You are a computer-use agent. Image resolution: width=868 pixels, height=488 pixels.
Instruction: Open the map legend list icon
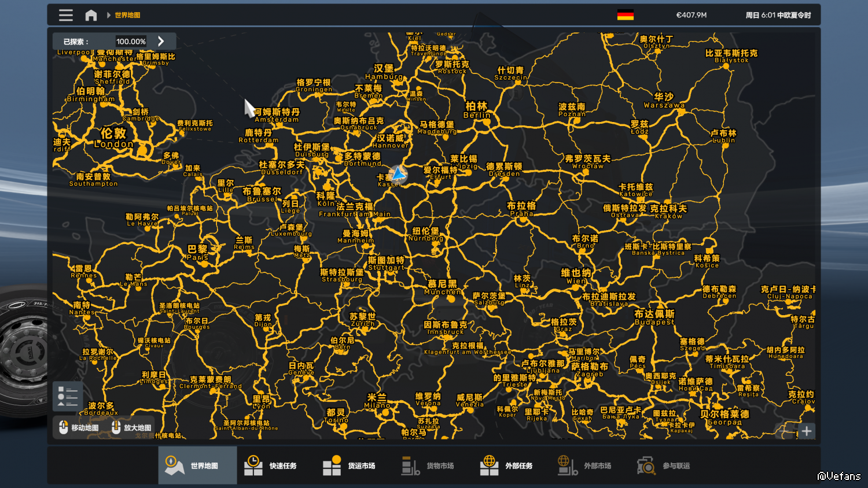point(68,397)
